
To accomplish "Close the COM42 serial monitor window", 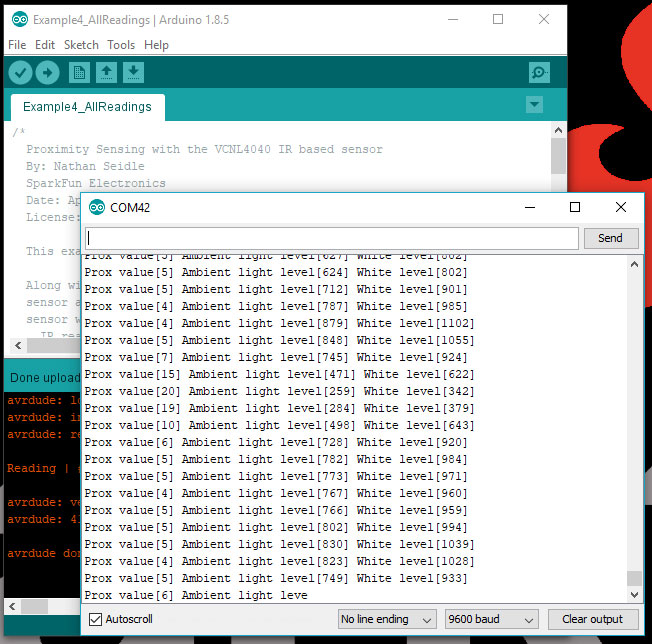I will pos(621,207).
